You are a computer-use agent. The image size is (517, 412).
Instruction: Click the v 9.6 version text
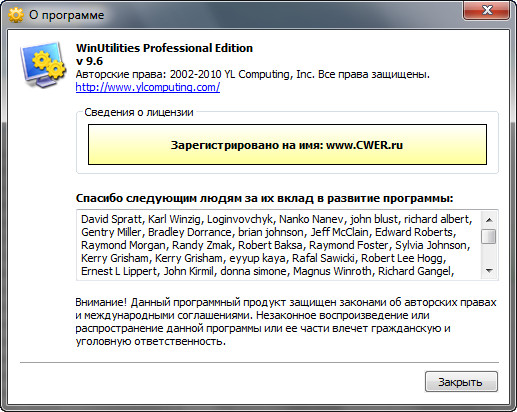coord(89,61)
